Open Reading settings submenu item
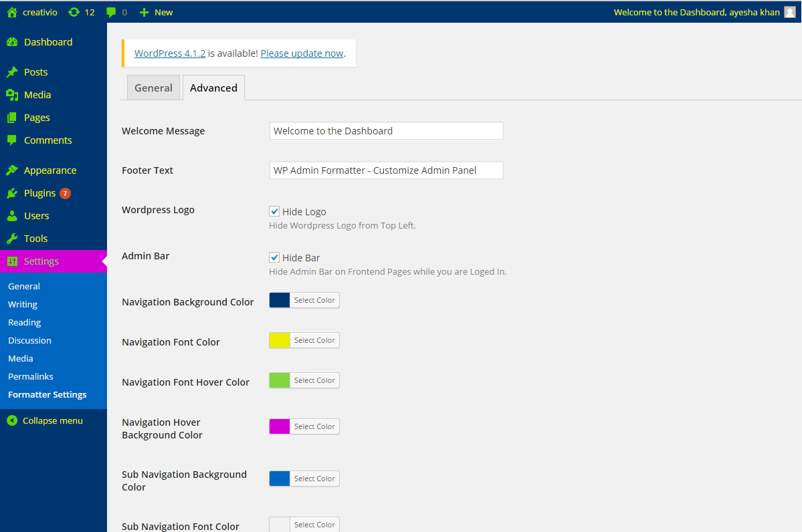This screenshot has height=532, width=802. click(25, 322)
